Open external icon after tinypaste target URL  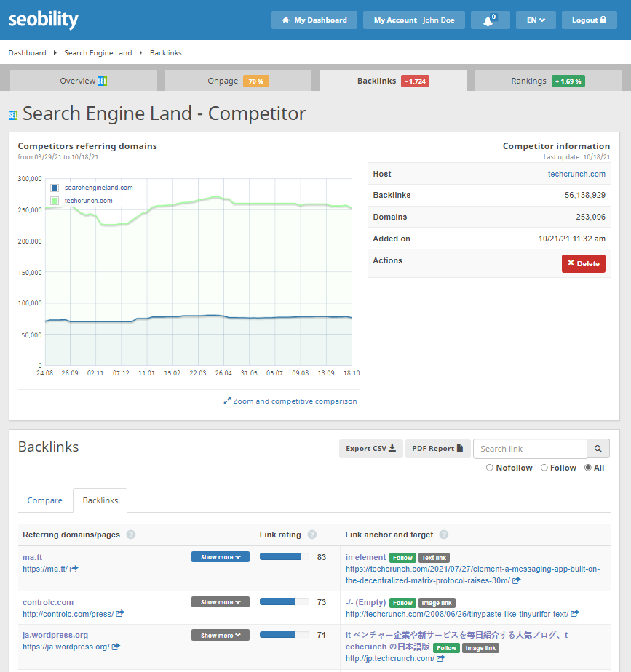(x=575, y=614)
